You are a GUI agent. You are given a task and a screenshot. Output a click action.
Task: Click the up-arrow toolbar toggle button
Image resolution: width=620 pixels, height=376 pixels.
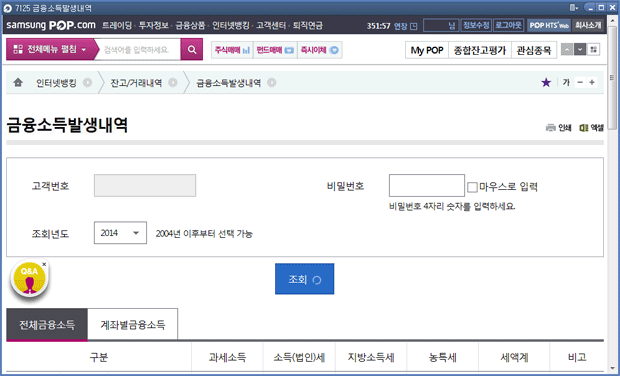coord(567,49)
